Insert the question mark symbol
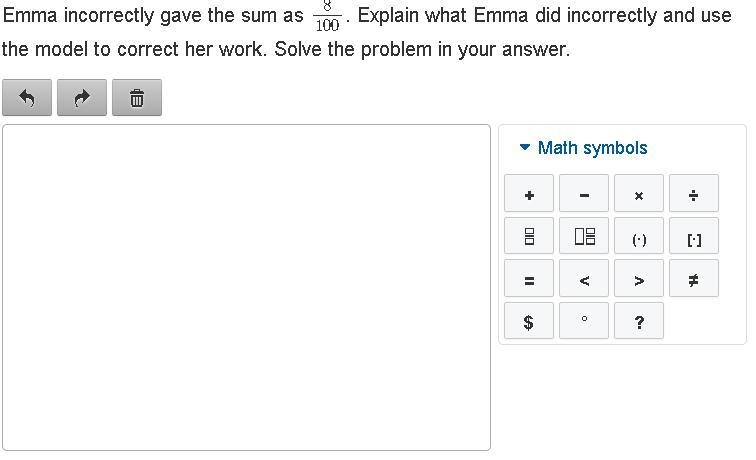This screenshot has height=460, width=756. pos(639,321)
